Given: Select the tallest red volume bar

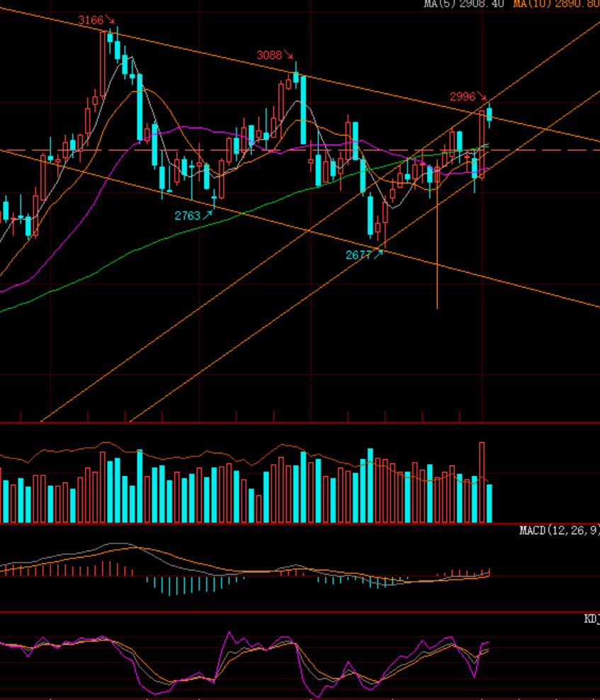Looking at the screenshot, I should click(x=482, y=482).
